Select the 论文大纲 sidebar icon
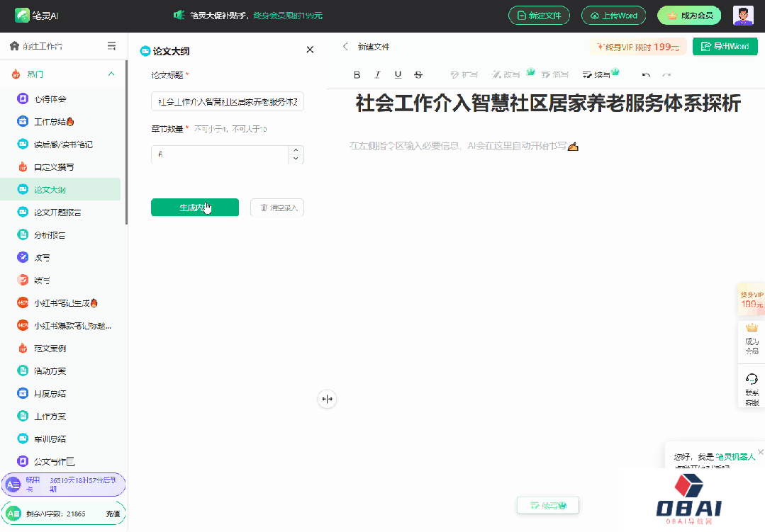 click(22, 189)
